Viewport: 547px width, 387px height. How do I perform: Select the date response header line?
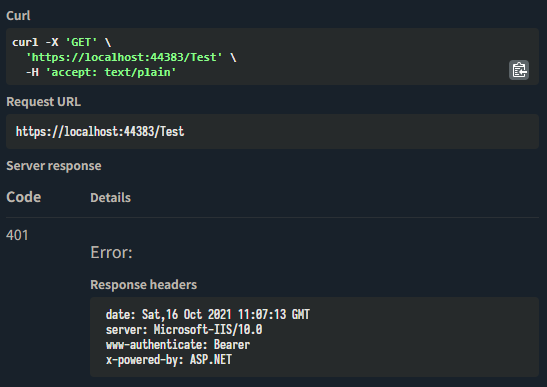pos(208,314)
